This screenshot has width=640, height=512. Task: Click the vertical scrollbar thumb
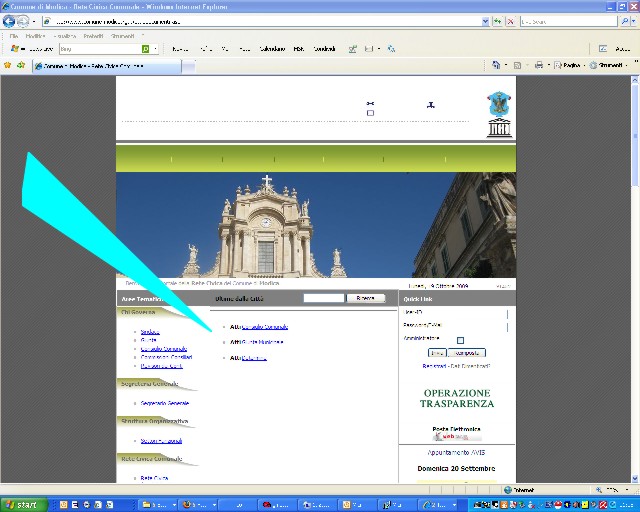[635, 135]
